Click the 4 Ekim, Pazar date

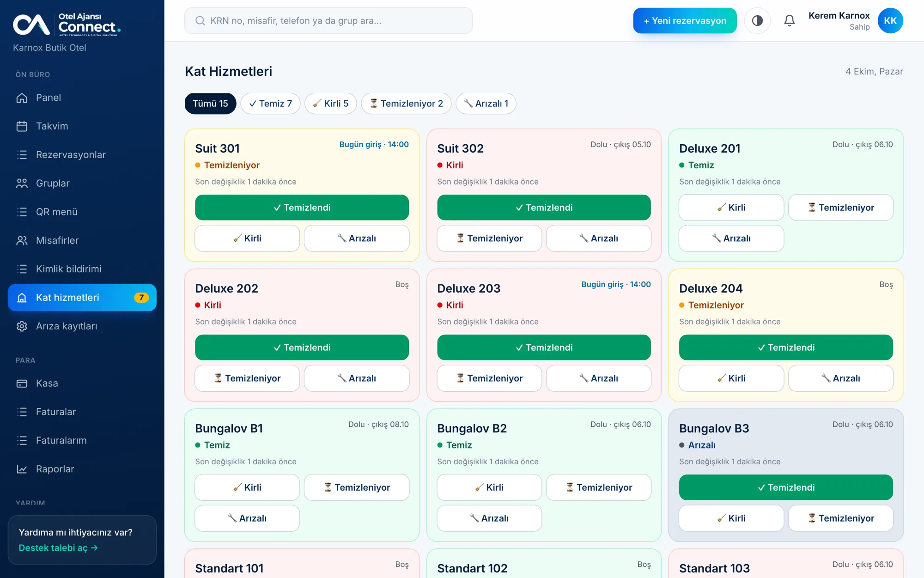pos(874,72)
